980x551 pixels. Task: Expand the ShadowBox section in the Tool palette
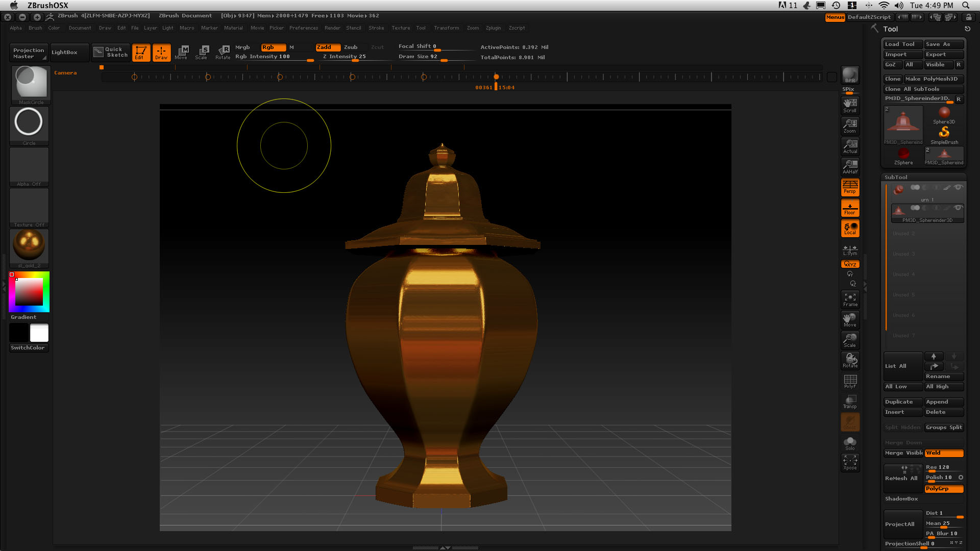point(901,498)
